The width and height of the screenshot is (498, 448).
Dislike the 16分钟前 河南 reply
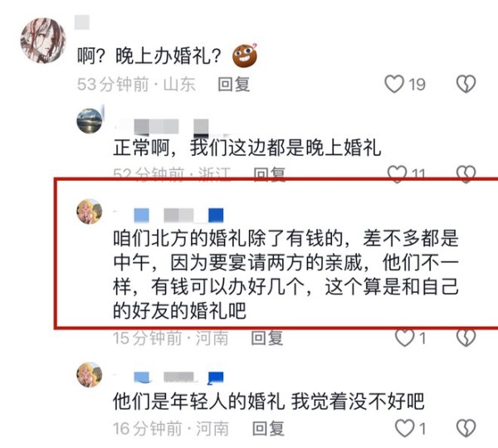[466, 428]
